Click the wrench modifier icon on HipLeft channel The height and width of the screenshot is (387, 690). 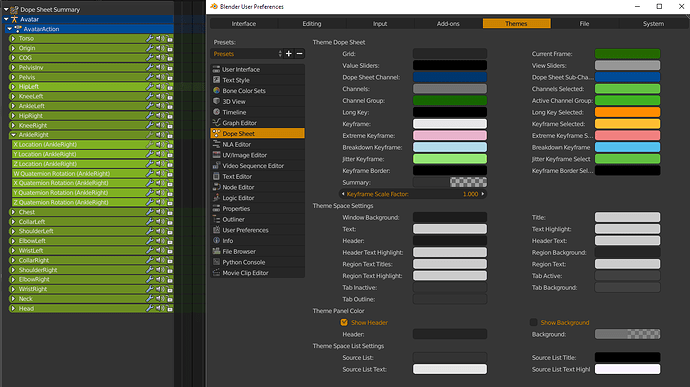point(150,87)
